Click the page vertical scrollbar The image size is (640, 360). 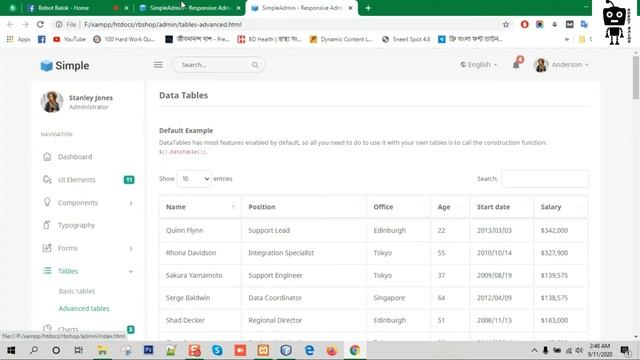click(x=636, y=78)
